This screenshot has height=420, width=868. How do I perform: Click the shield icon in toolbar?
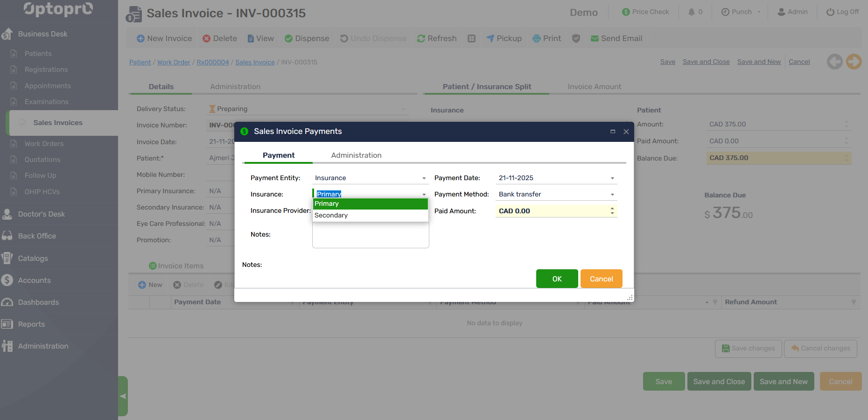576,39
